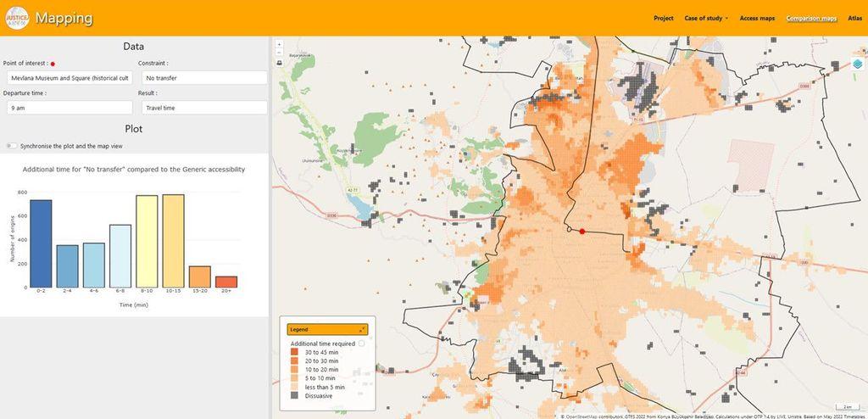Collapse the Legend panel
Viewport: 868px width, 419px height.
[x=362, y=329]
